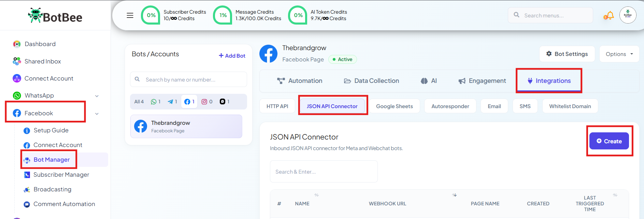The height and width of the screenshot is (219, 644).
Task: Focus Search by name or number field
Action: click(x=188, y=79)
